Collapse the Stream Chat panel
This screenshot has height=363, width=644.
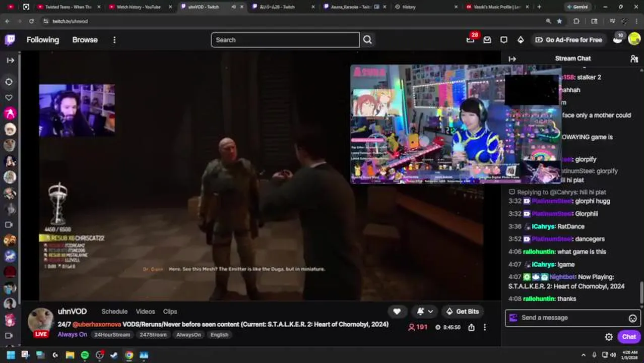click(512, 58)
